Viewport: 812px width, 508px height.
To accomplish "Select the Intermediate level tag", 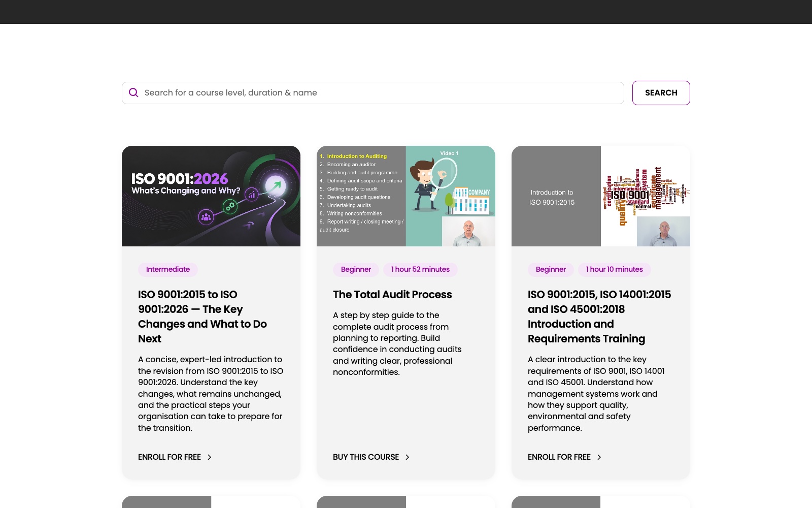I will 168,269.
